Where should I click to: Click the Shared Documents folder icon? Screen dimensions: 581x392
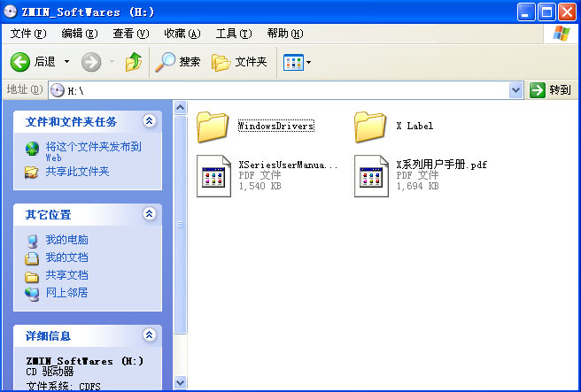[32, 276]
